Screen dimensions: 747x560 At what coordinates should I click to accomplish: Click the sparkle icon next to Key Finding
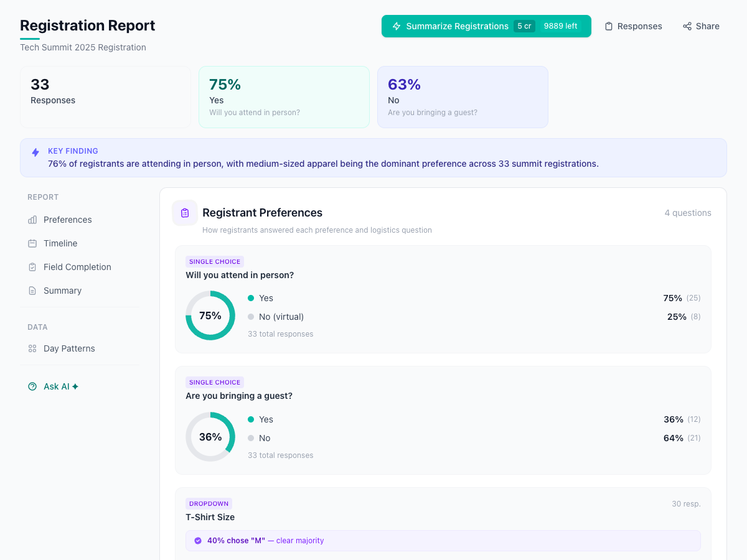click(35, 152)
